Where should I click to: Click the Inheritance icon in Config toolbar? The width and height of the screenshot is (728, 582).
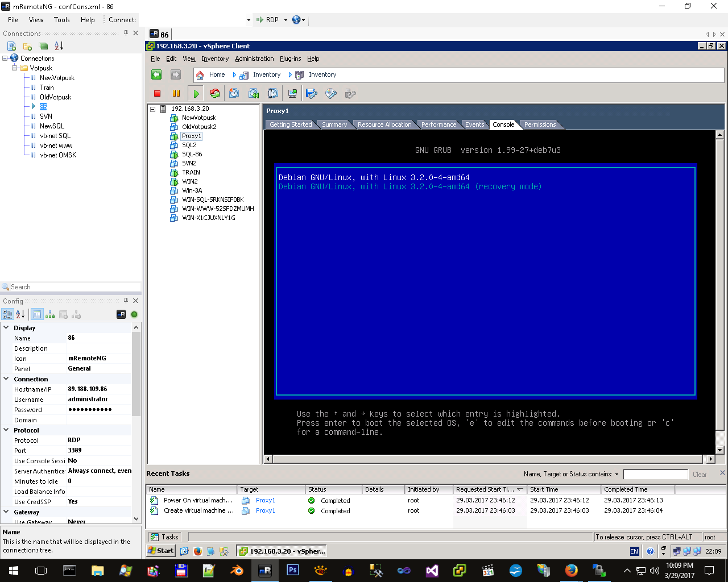coord(50,314)
